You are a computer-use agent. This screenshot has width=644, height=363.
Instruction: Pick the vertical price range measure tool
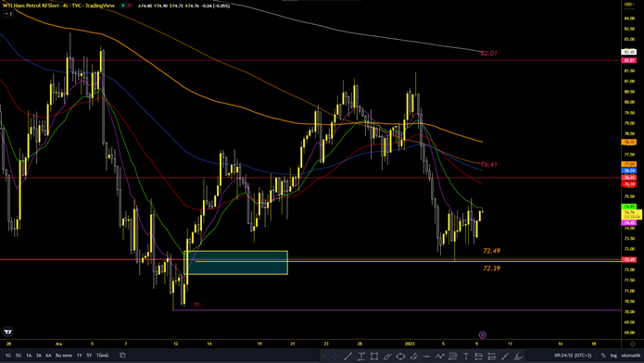(x=361, y=356)
